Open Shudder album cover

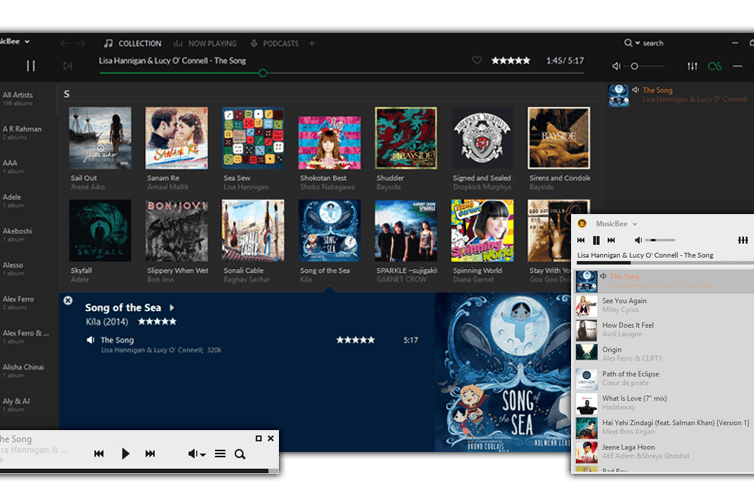406,138
